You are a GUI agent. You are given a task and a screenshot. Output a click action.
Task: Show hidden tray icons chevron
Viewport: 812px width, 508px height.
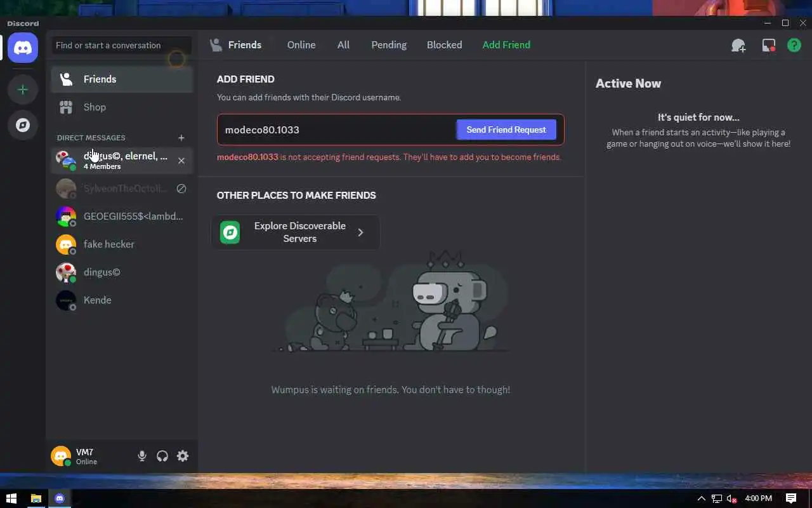click(701, 498)
